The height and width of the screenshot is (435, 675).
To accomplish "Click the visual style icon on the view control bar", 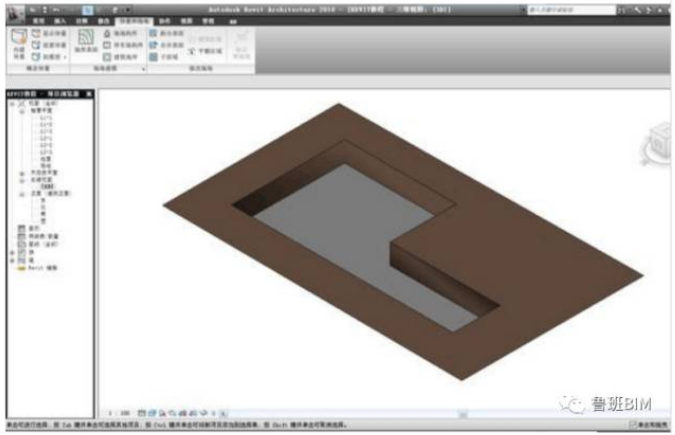I will 152,413.
